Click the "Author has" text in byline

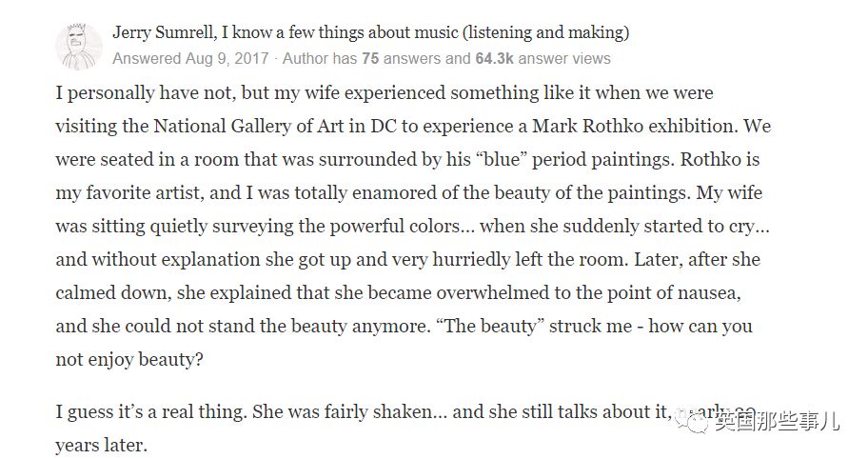click(316, 58)
